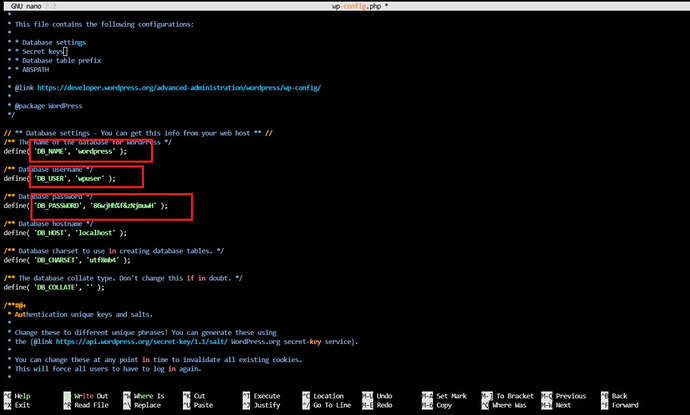Image resolution: width=690 pixels, height=415 pixels.
Task: Click the Copy shortcut label
Action: pyautogui.click(x=444, y=405)
